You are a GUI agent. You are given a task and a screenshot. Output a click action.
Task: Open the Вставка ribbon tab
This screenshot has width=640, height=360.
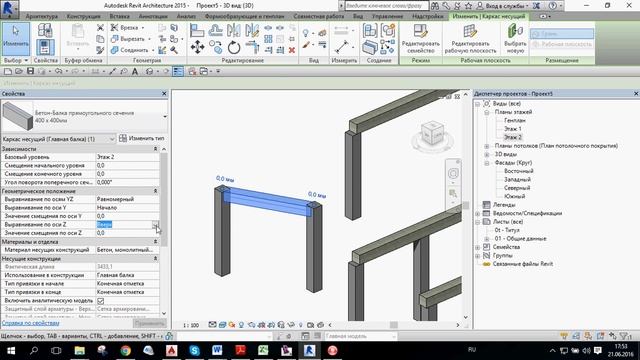(120, 16)
